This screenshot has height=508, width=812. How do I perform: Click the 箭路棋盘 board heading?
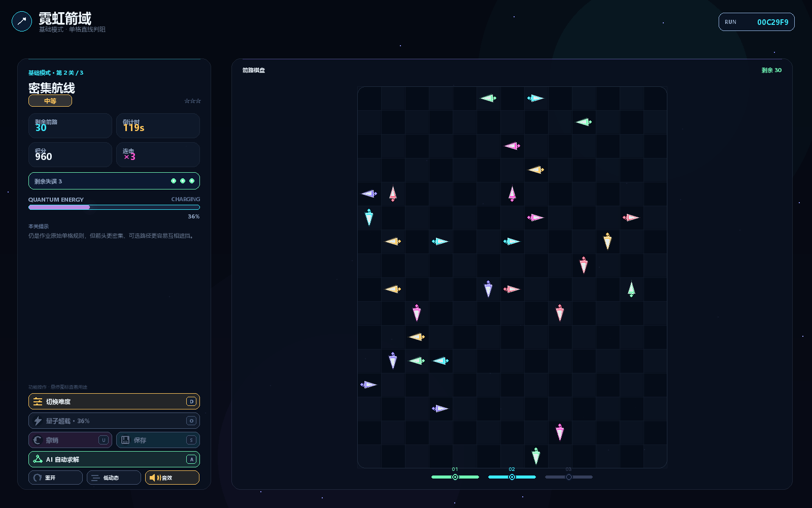254,70
